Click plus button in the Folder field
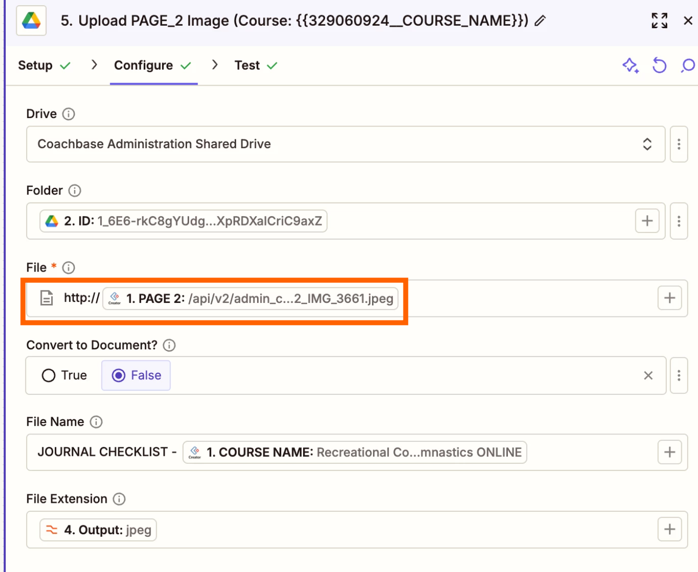Image resolution: width=698 pixels, height=572 pixels. pos(647,221)
